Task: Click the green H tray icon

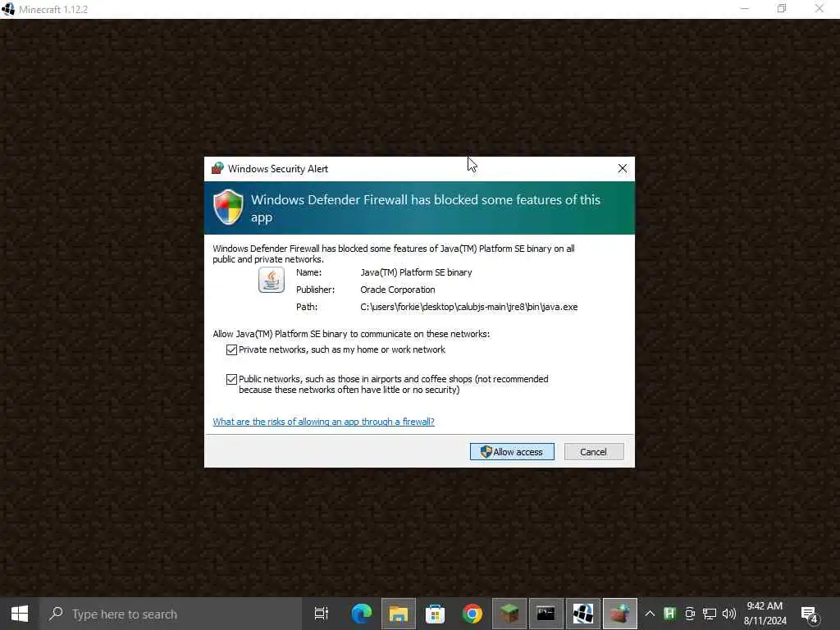Action: 669,614
